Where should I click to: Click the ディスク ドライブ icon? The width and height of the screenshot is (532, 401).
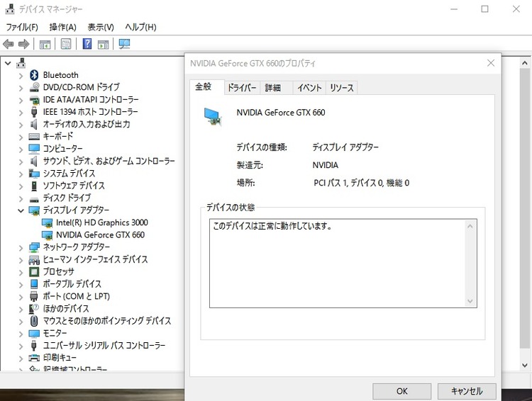pos(34,198)
